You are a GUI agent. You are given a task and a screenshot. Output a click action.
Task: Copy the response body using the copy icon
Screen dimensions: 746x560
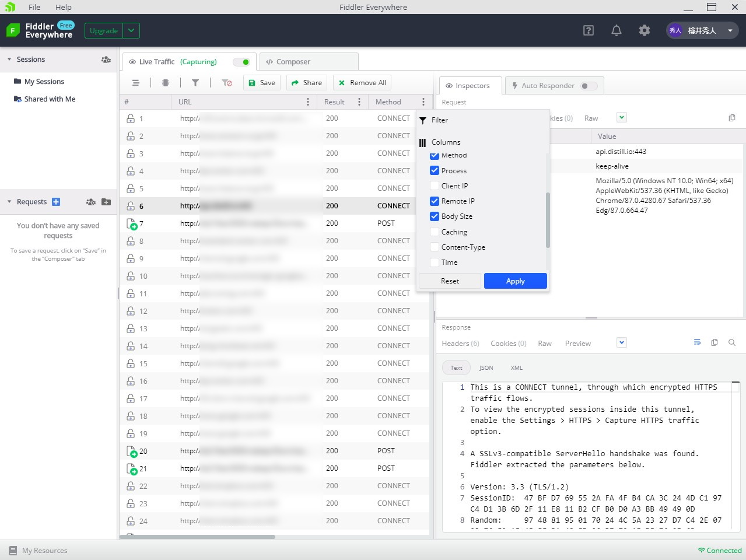[715, 342]
